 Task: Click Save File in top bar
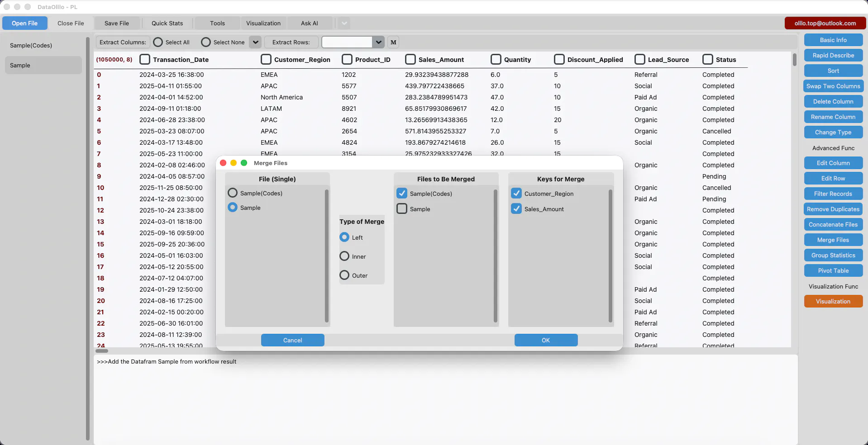[x=117, y=23]
